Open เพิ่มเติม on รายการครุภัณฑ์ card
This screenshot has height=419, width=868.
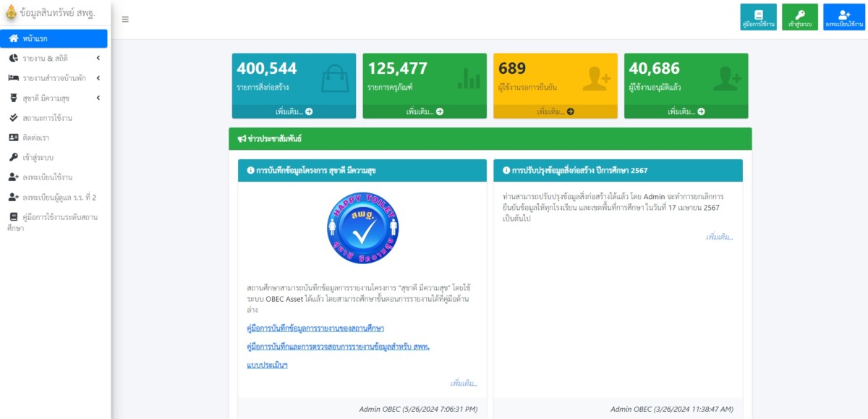tap(425, 111)
